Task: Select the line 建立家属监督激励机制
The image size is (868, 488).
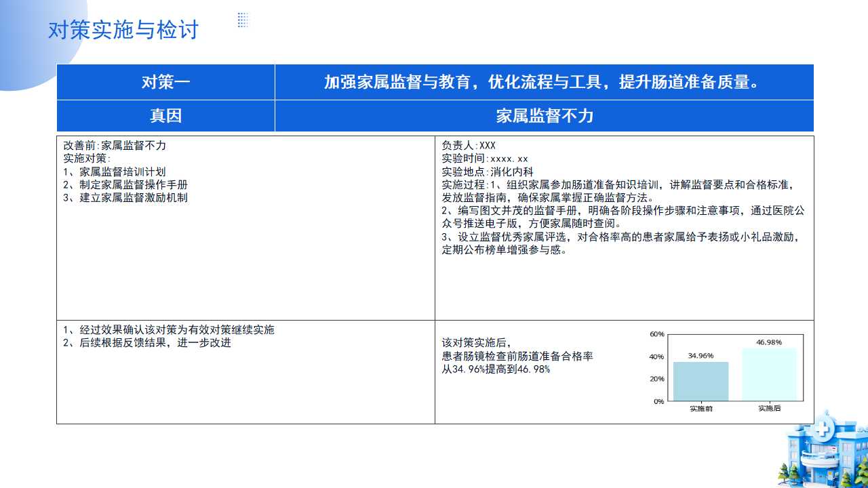Action: click(x=125, y=197)
